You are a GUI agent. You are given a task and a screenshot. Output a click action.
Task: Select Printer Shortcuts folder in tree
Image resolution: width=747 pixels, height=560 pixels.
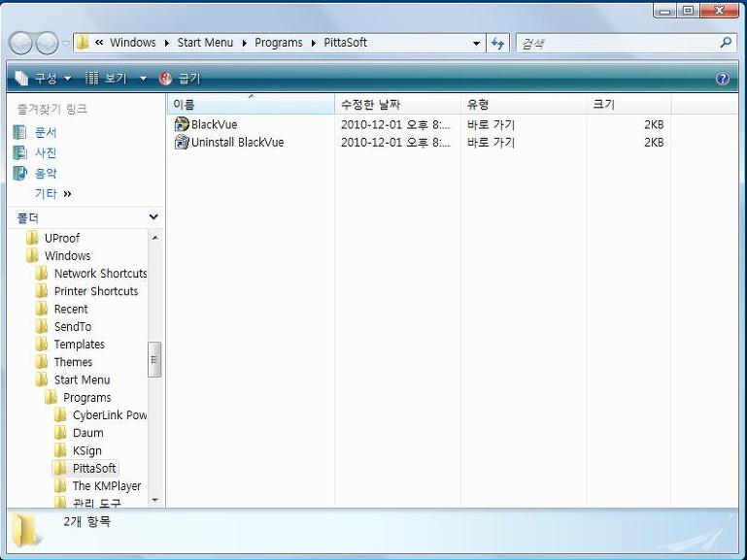(96, 291)
